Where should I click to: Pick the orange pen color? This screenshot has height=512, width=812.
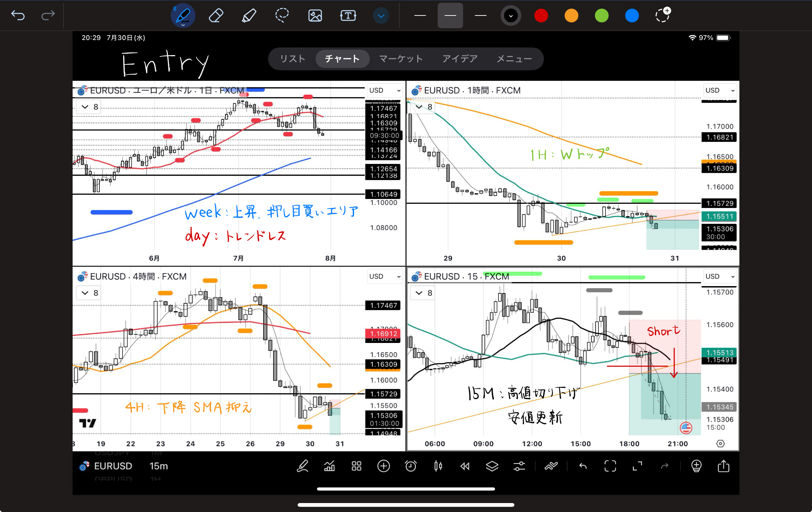pos(571,15)
